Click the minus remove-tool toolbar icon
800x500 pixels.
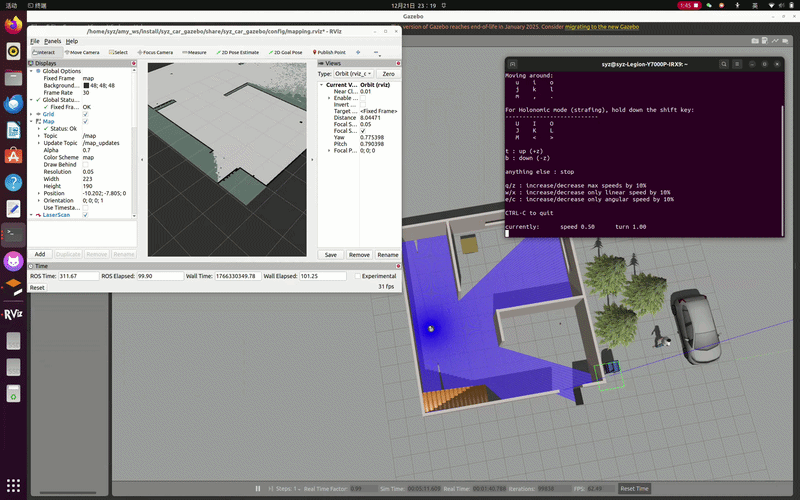pyautogui.click(x=376, y=52)
